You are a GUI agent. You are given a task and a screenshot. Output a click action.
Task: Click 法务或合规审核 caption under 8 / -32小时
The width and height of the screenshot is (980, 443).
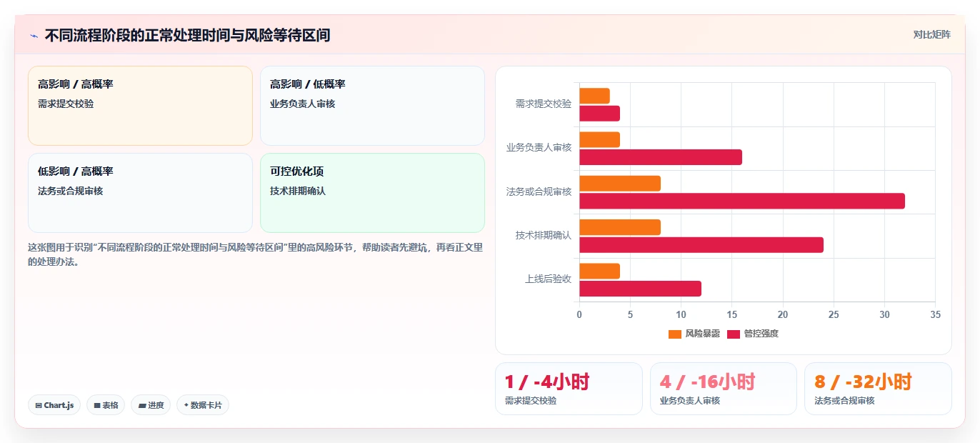click(844, 401)
